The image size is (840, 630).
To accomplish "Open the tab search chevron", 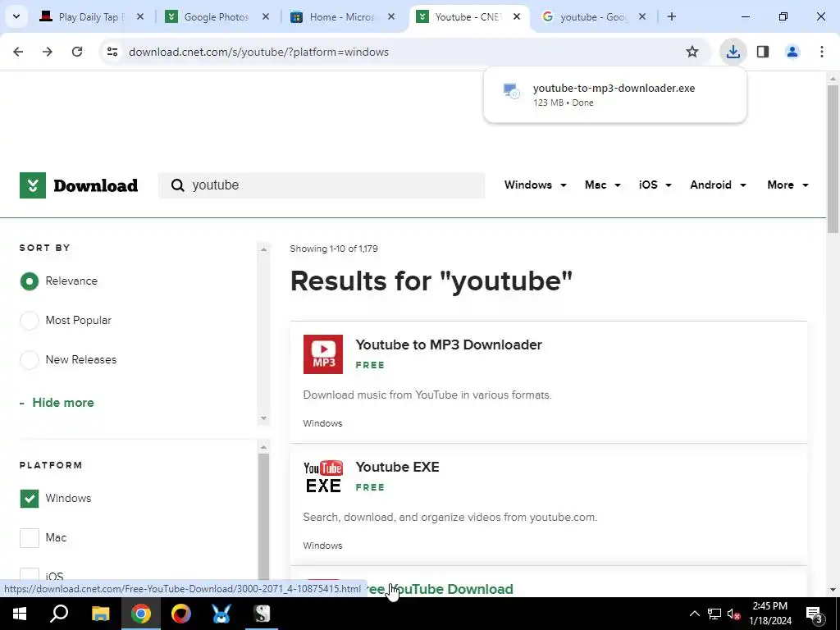I will pos(16,16).
